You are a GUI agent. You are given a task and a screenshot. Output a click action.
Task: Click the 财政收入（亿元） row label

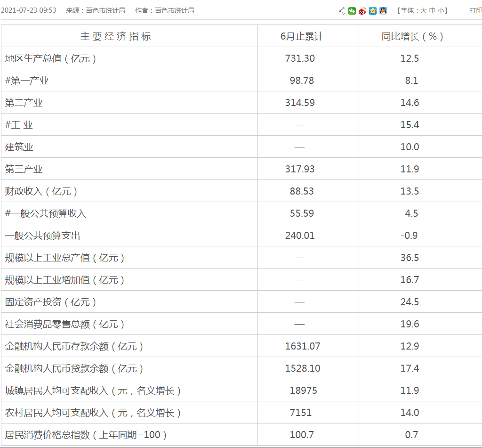pos(41,191)
